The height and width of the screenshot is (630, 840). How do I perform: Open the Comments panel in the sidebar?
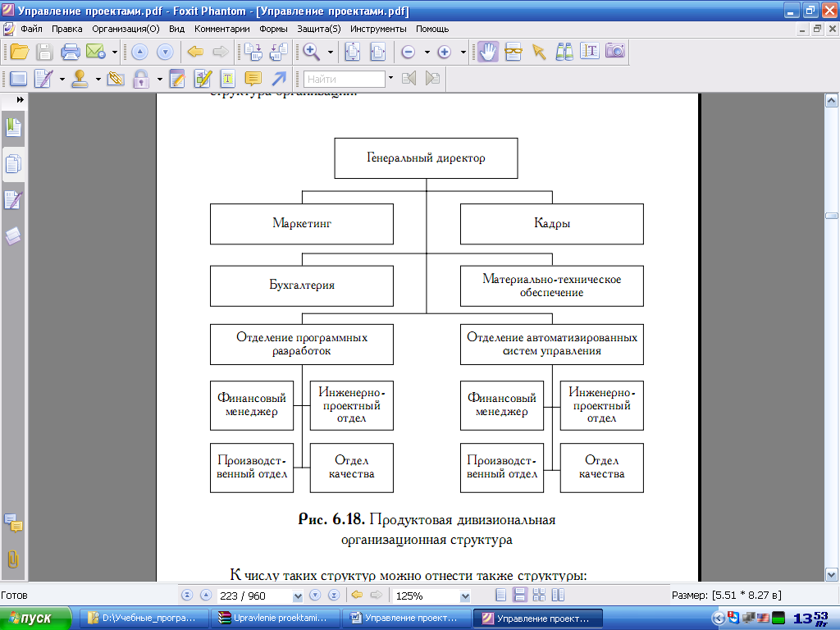click(13, 523)
